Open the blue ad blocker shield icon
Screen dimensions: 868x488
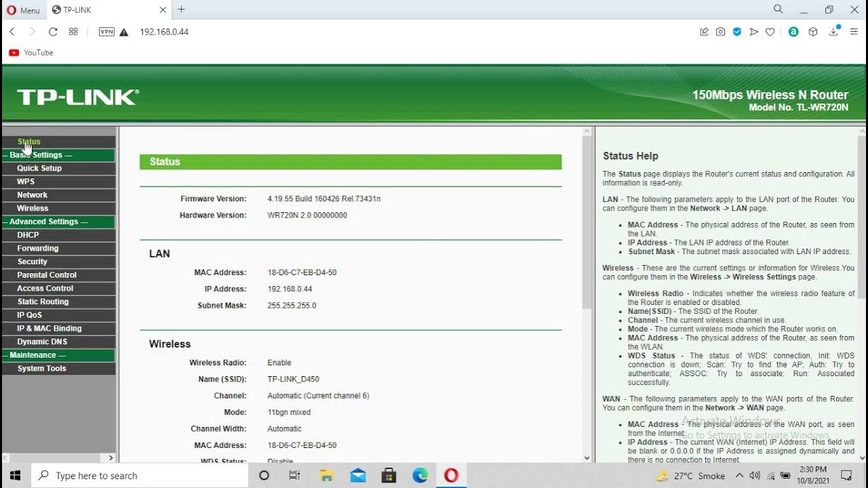[x=737, y=32]
